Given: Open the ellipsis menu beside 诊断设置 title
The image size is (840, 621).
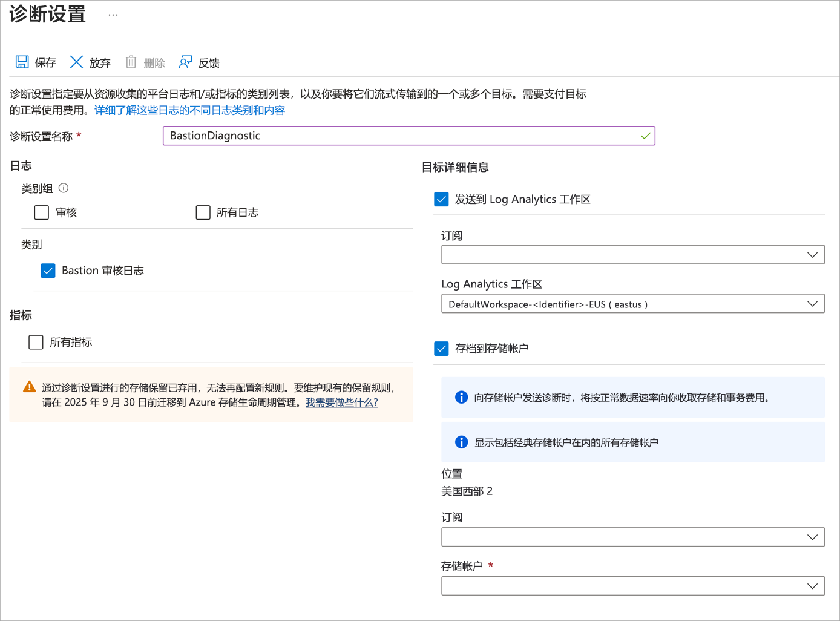Looking at the screenshot, I should tap(113, 15).
